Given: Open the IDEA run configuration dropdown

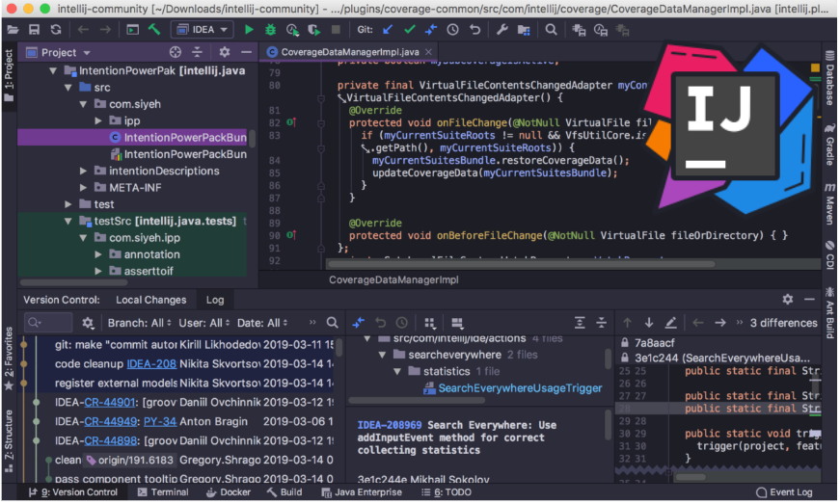Looking at the screenshot, I should point(202,30).
